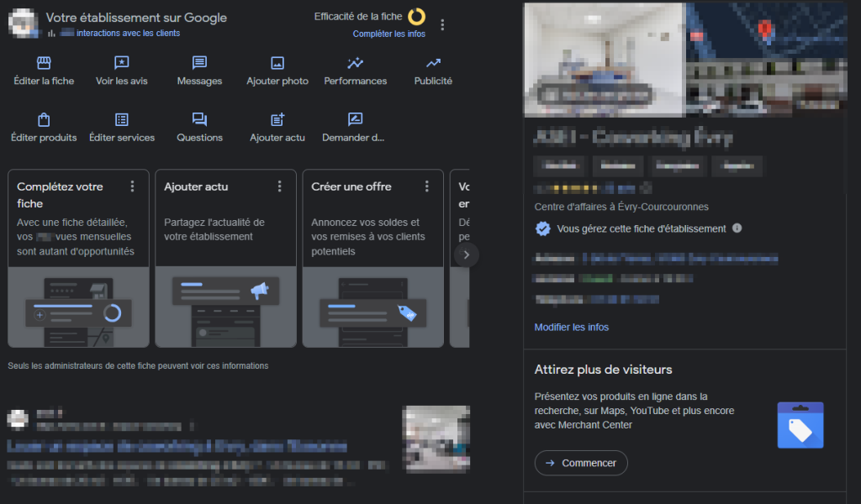
Task: Click the Modifier les infos link
Action: click(571, 327)
